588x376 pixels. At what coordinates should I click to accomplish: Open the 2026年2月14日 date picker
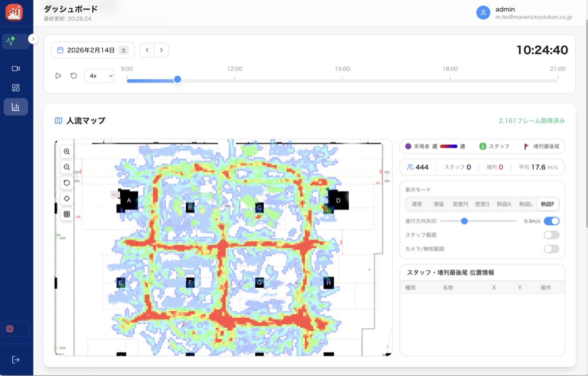click(x=92, y=51)
